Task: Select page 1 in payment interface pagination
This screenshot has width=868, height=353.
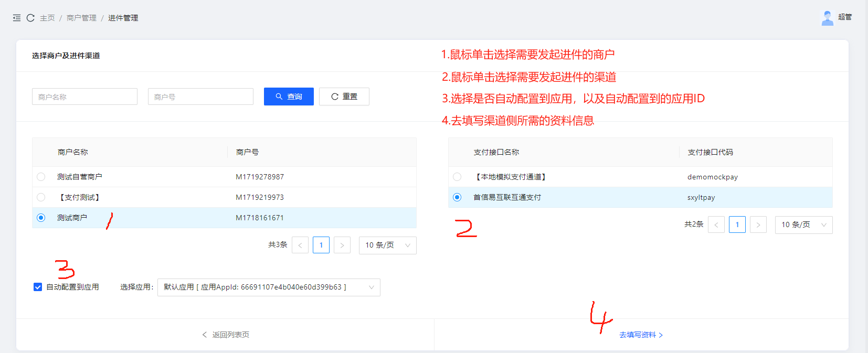Action: click(x=737, y=225)
